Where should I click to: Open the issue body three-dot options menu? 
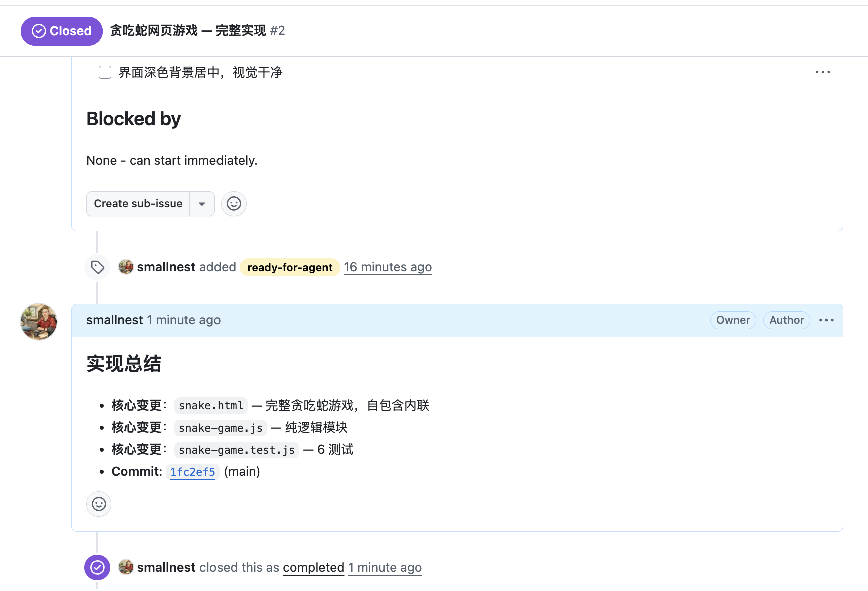tap(822, 72)
